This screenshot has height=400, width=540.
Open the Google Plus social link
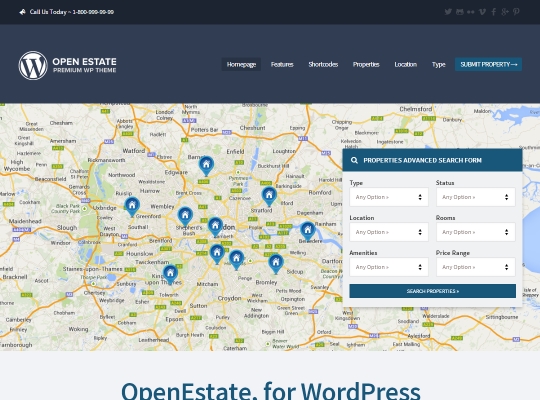pyautogui.click(x=505, y=12)
